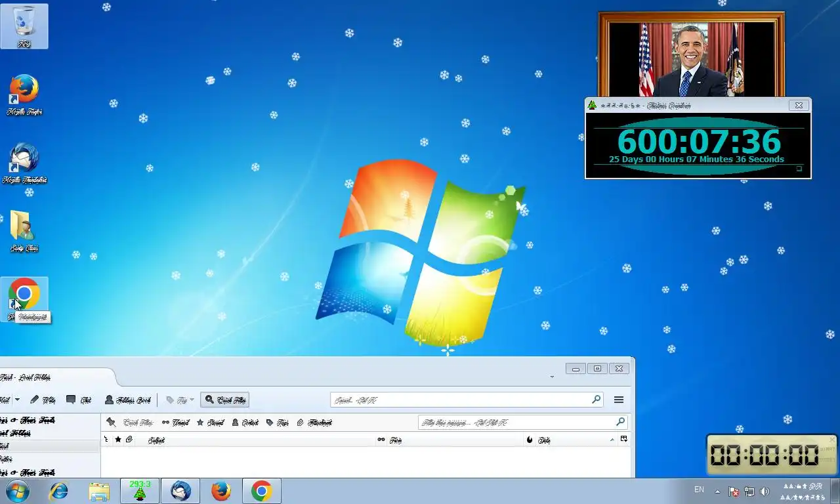This screenshot has height=504, width=840.
Task: Open the list all tabs dropdown arrow
Action: pos(552,377)
